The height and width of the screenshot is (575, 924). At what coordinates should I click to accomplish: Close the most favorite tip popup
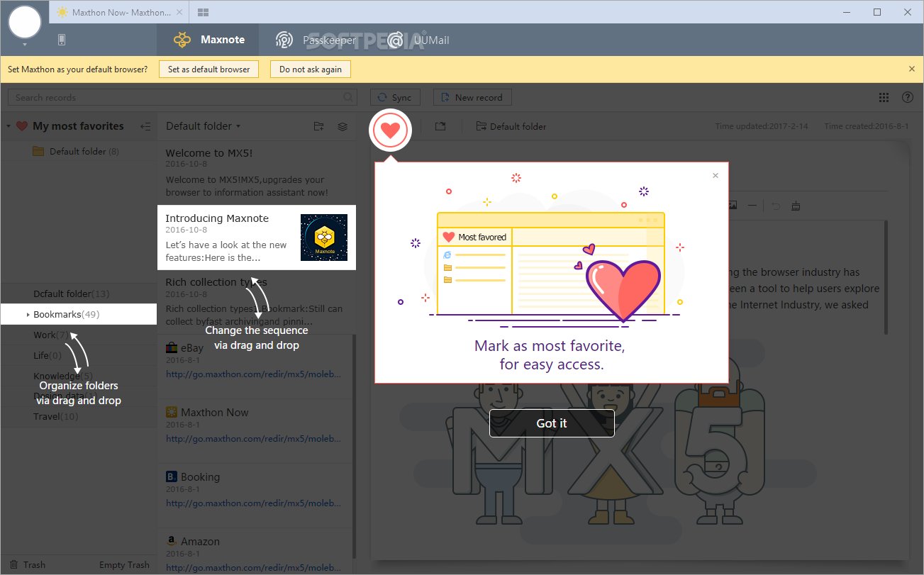point(716,175)
